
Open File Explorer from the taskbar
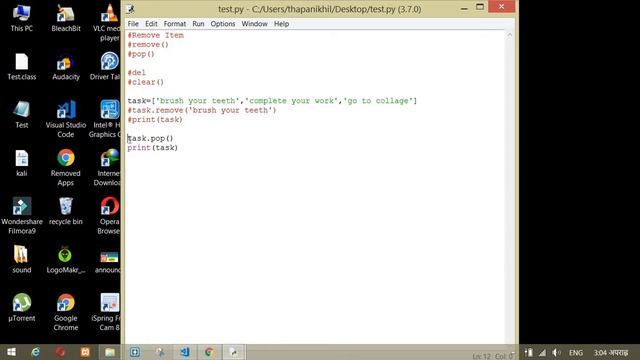point(109,352)
